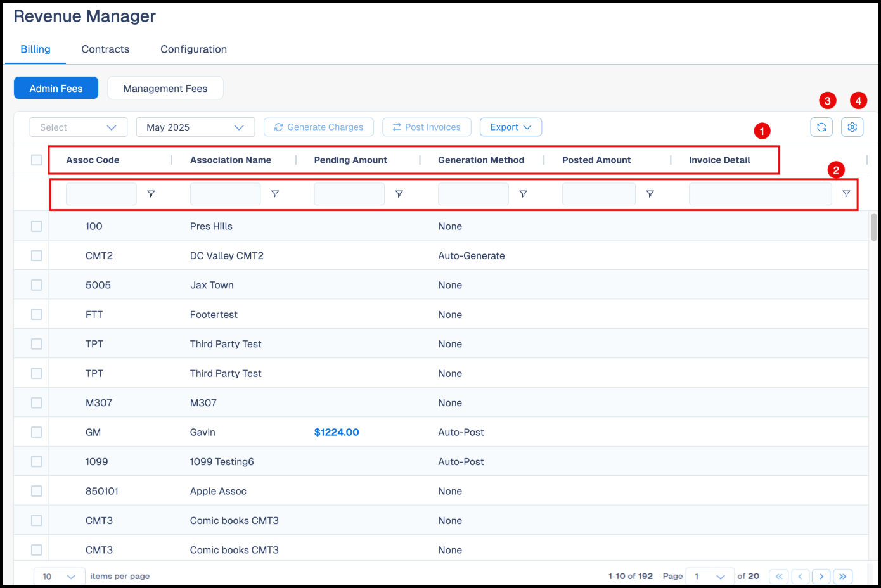Image resolution: width=881 pixels, height=588 pixels.
Task: Open the items per page dropdown
Action: pyautogui.click(x=59, y=577)
